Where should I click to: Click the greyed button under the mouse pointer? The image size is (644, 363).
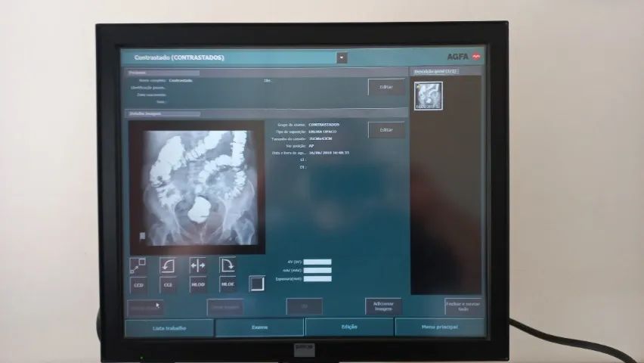pos(145,308)
